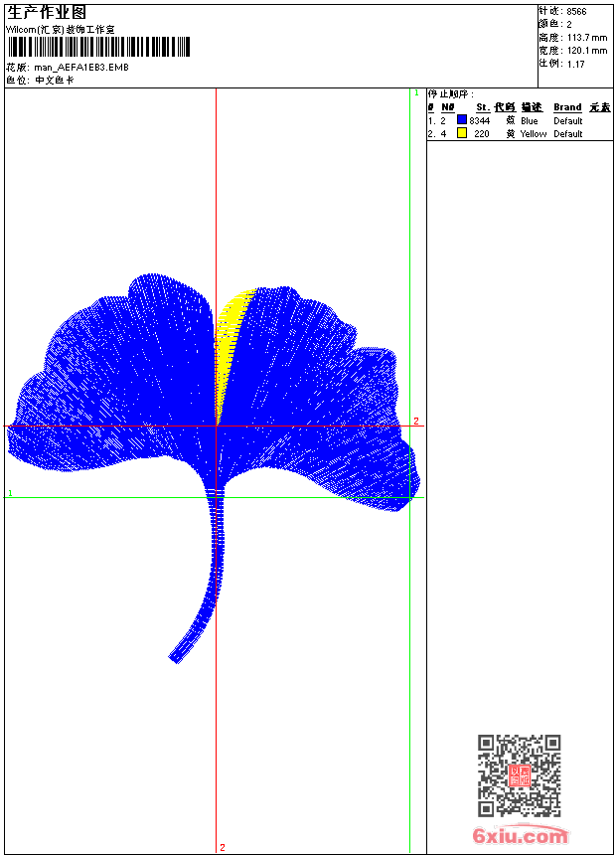Image resolution: width=616 pixels, height=855 pixels.
Task: Click stitch count 220 in Yellow row
Action: [x=482, y=134]
